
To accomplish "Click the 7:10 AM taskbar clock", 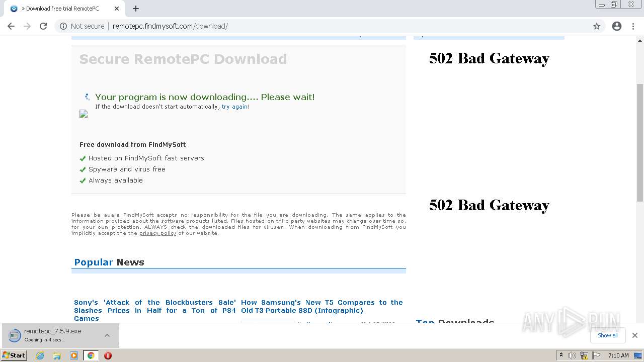I will 618,355.
